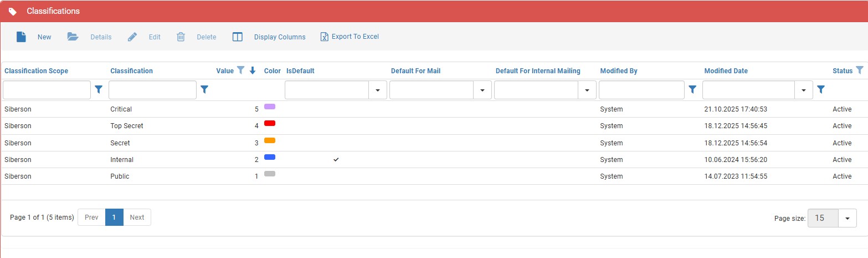The image size is (868, 258).
Task: Click the Delete trash icon
Action: point(181,37)
